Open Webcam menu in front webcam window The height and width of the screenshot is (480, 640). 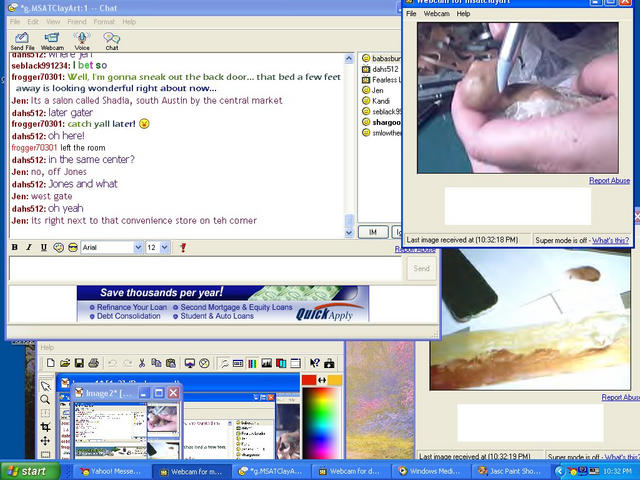tap(436, 13)
